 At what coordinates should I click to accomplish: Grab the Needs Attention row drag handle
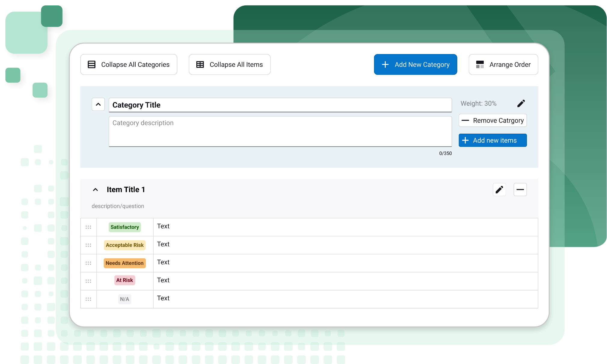coord(88,263)
